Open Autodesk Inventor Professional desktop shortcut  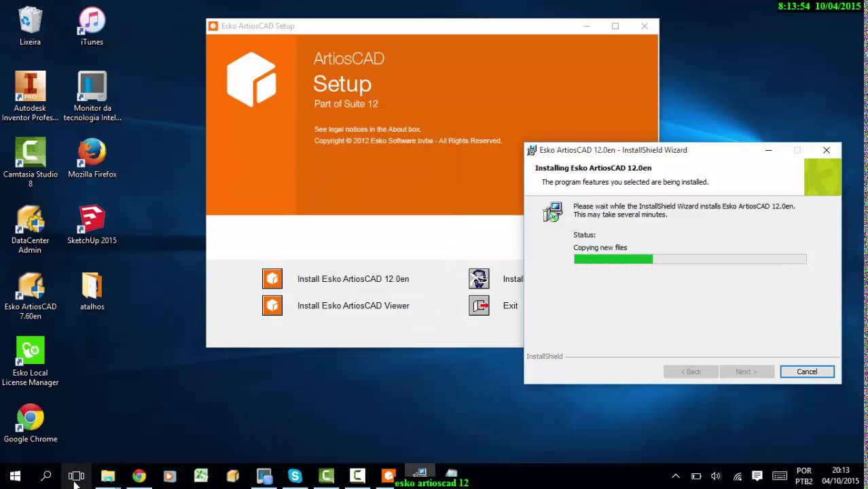(x=30, y=96)
